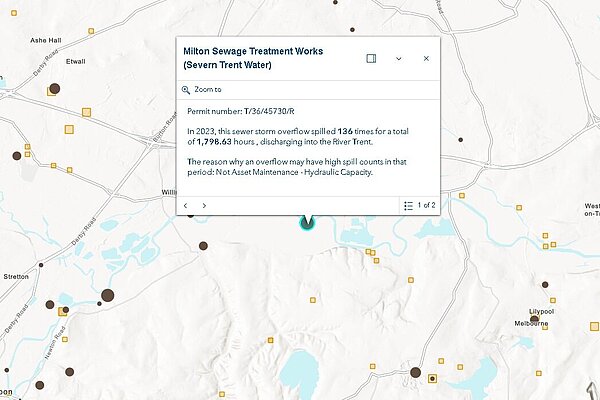Click the Melbourne place label
Viewport: 600px width, 400px height.
pos(531,323)
